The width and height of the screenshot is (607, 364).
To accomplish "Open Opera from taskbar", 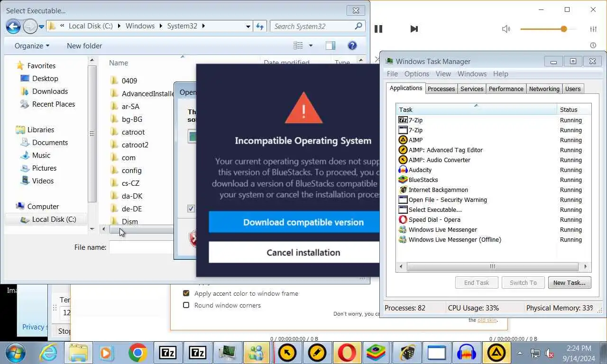I will pos(347,353).
